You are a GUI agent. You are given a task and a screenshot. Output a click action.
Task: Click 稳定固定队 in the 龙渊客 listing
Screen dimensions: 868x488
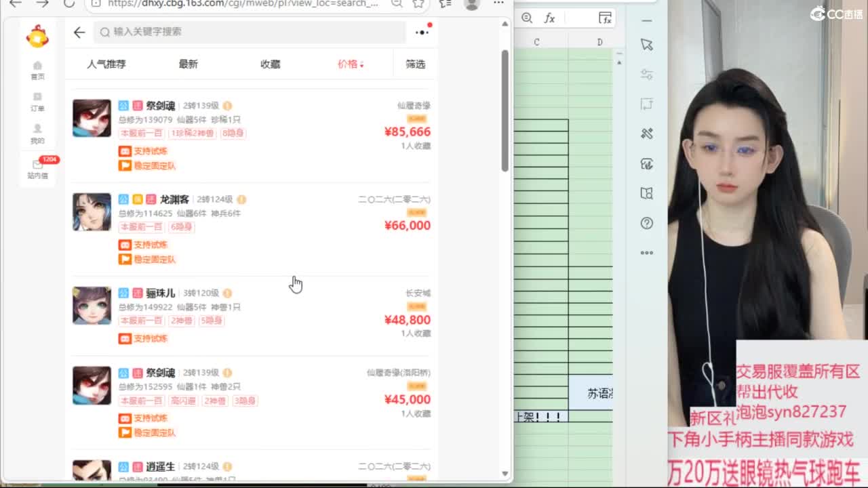pyautogui.click(x=147, y=259)
